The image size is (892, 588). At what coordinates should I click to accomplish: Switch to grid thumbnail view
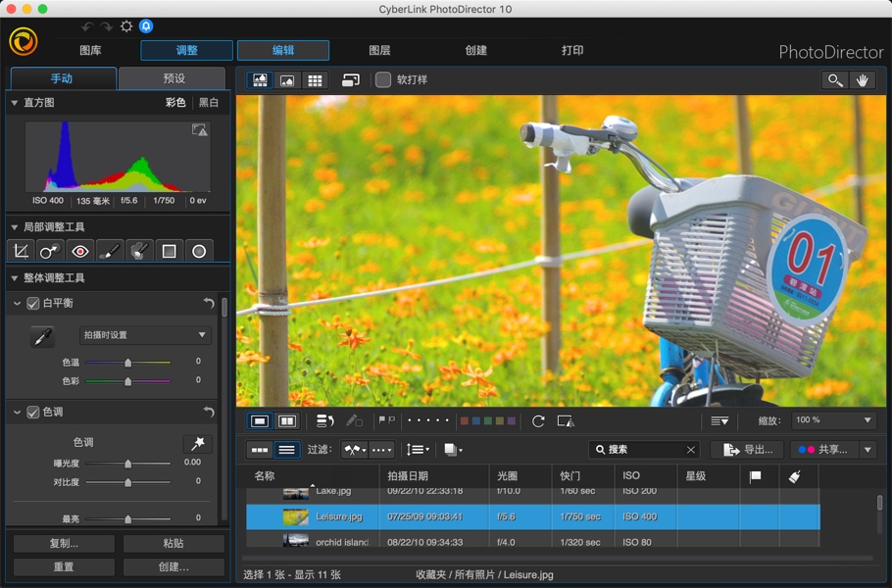315,79
